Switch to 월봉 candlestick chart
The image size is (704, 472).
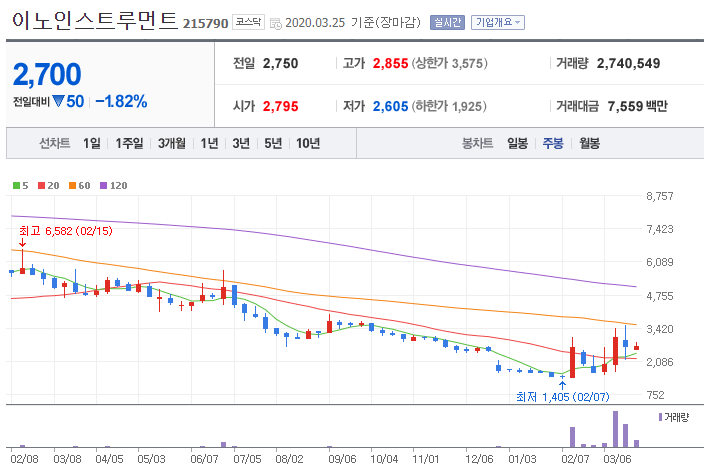click(x=589, y=143)
